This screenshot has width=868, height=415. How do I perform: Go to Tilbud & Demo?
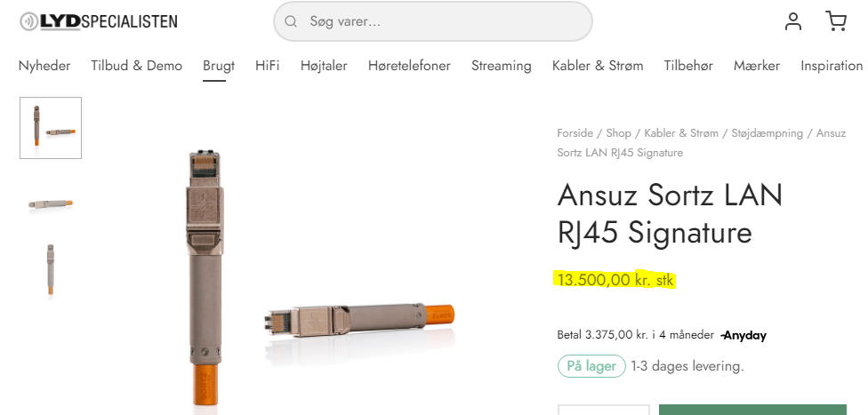136,66
